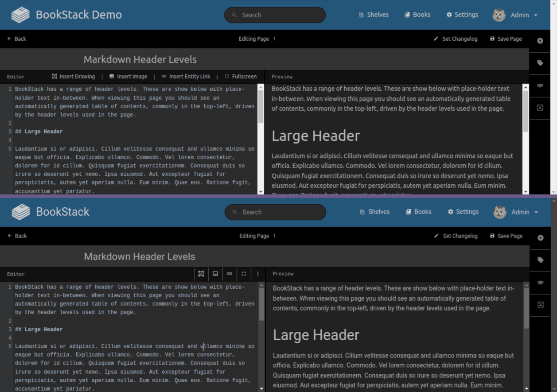557x392 pixels.
Task: Click Save Page in BookStack Demo window
Action: pyautogui.click(x=506, y=39)
